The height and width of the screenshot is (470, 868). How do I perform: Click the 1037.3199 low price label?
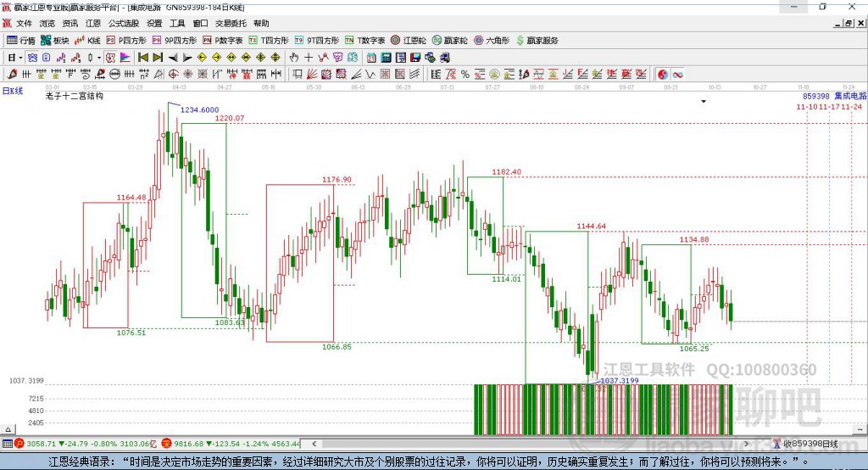click(620, 380)
